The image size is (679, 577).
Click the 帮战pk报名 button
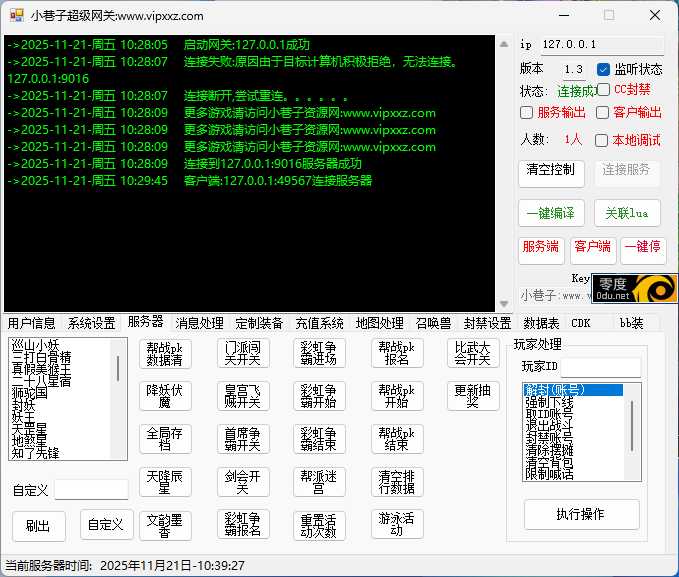[x=397, y=353]
